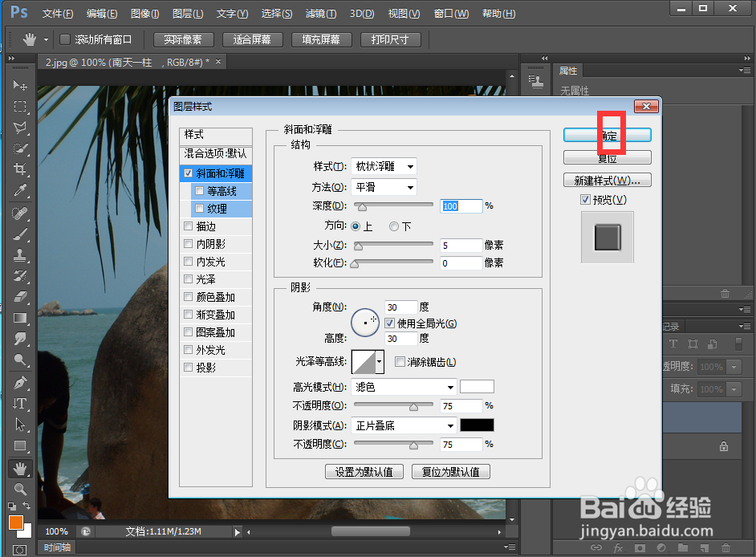Click New Style (新建样式) button
Image resolution: width=756 pixels, height=557 pixels.
(607, 181)
